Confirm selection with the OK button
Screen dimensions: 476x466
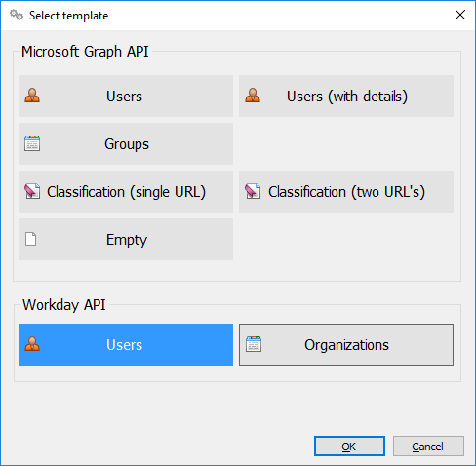(349, 447)
